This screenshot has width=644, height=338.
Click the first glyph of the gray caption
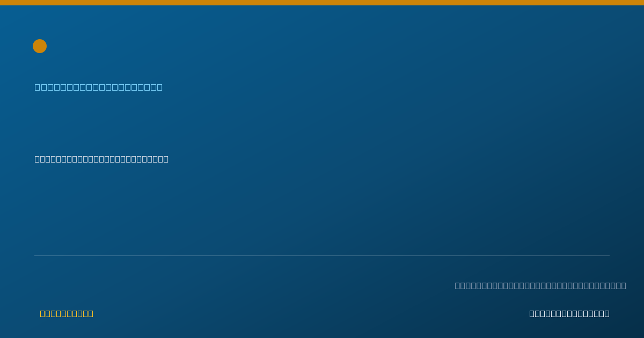pos(458,285)
